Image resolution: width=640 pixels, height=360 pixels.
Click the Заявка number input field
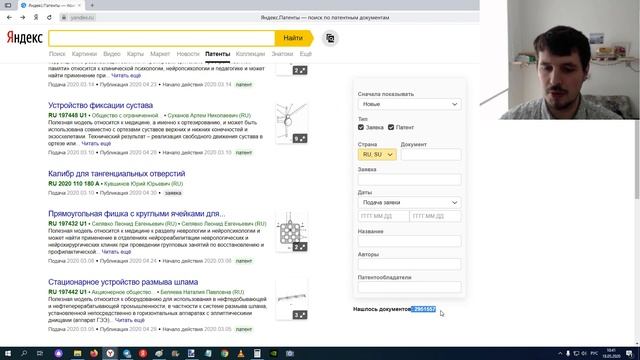[x=409, y=180]
